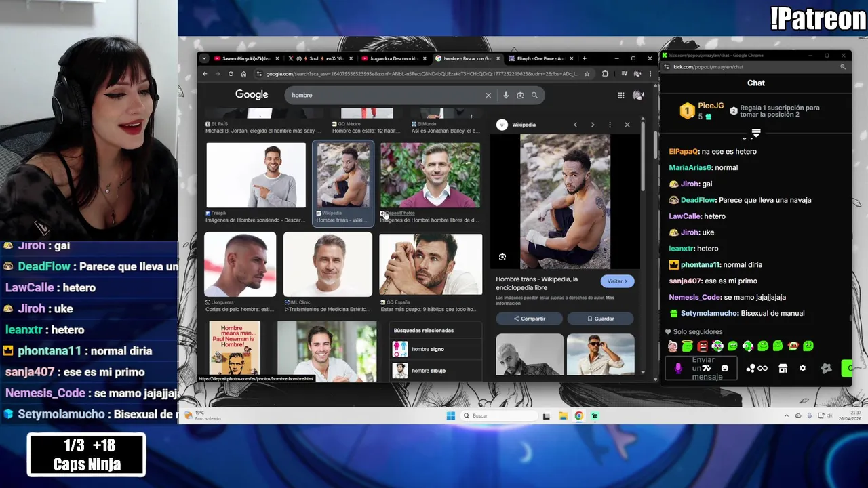The height and width of the screenshot is (488, 868).
Task: Open Kick chat settings gear
Action: [x=803, y=368]
